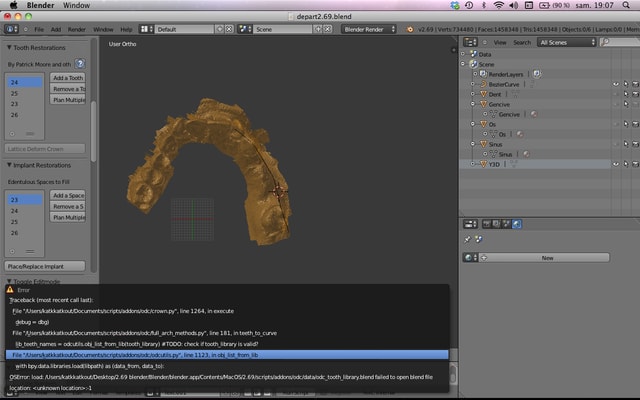The width and height of the screenshot is (640, 400).
Task: Open the File menu
Action: pos(39,29)
